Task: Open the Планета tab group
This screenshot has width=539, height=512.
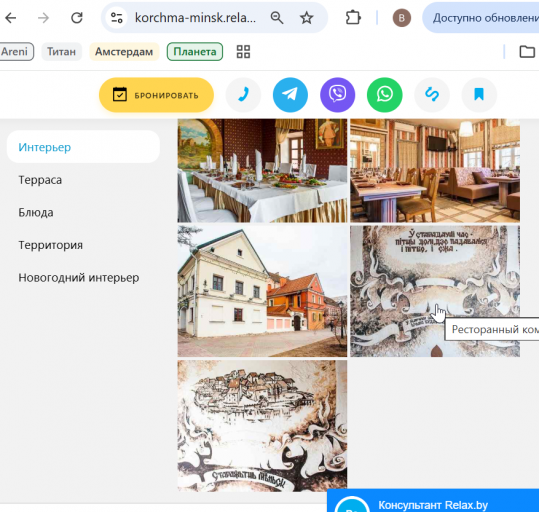Action: coord(195,52)
